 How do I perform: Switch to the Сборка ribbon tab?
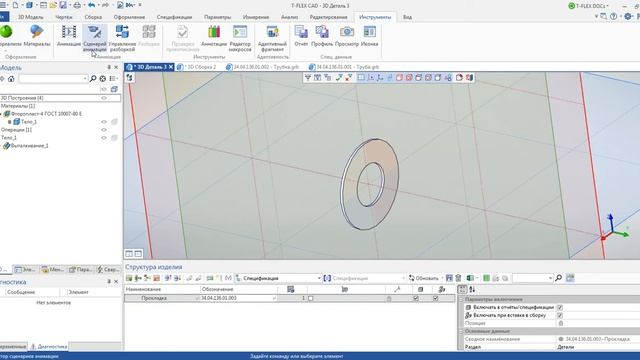click(x=93, y=17)
